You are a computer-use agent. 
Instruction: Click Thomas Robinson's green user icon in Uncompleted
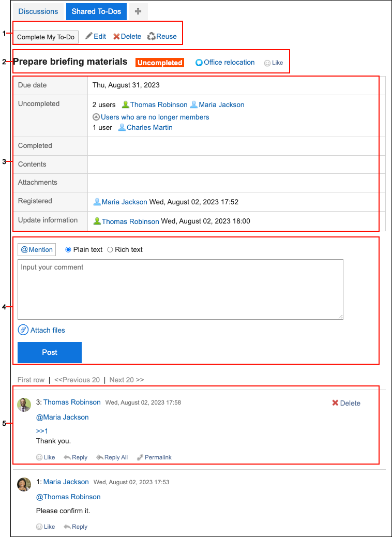[126, 105]
